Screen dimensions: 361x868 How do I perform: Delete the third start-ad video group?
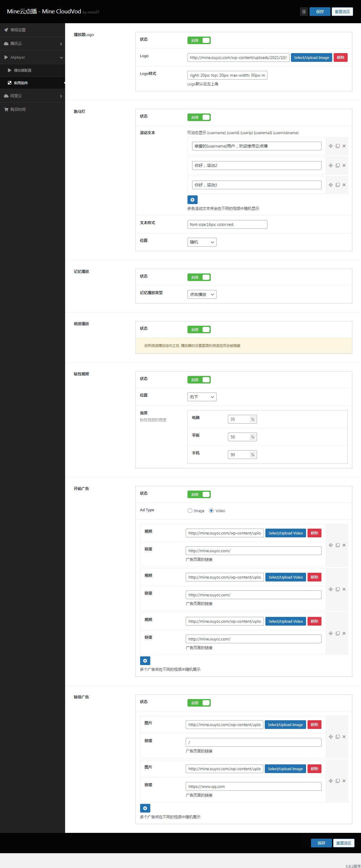coord(344,633)
